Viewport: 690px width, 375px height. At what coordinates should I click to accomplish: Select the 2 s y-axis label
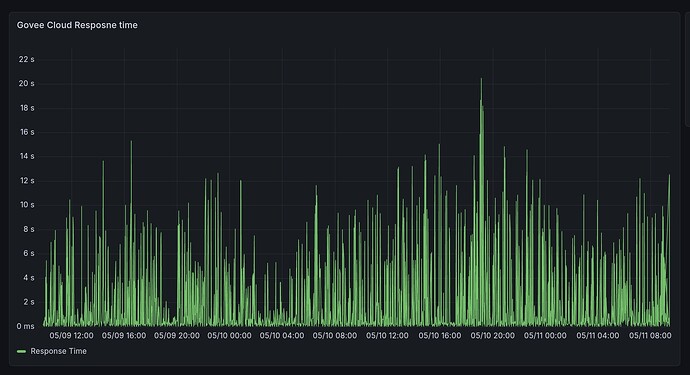point(29,302)
